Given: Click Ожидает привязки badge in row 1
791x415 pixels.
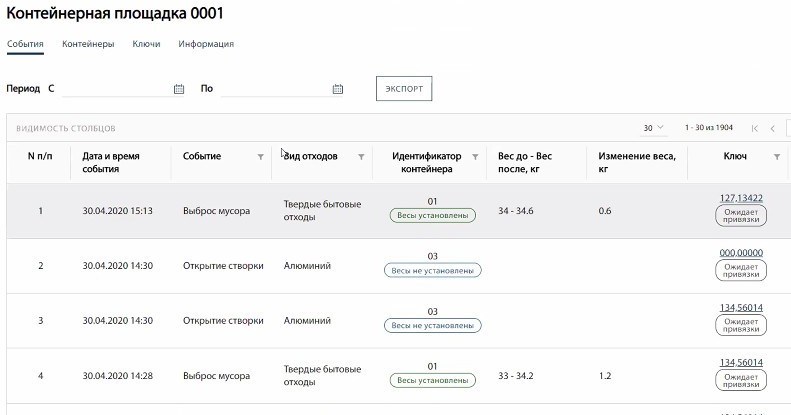Looking at the screenshot, I should click(741, 216).
